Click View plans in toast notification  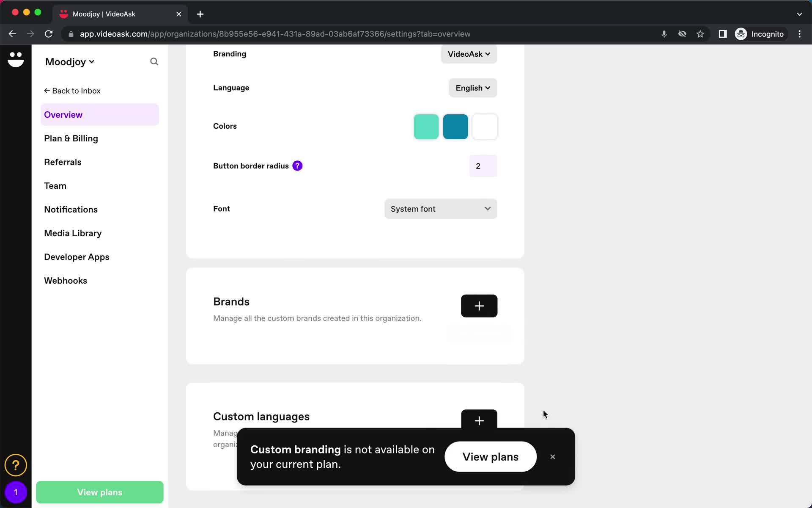491,456
